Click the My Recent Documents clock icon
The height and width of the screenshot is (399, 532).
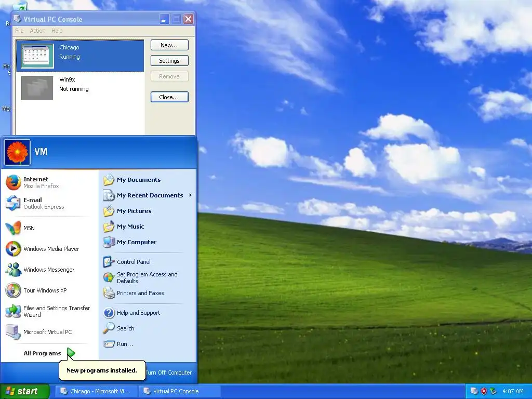109,195
